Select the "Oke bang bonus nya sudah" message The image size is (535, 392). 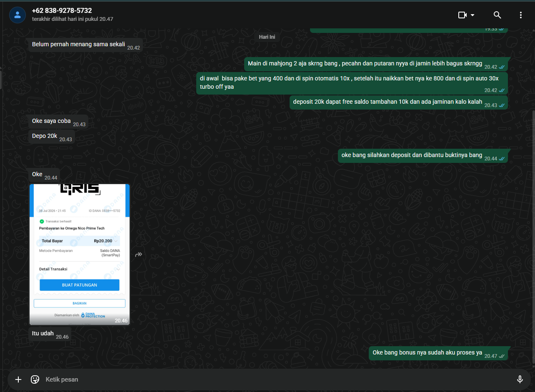pyautogui.click(x=438, y=353)
